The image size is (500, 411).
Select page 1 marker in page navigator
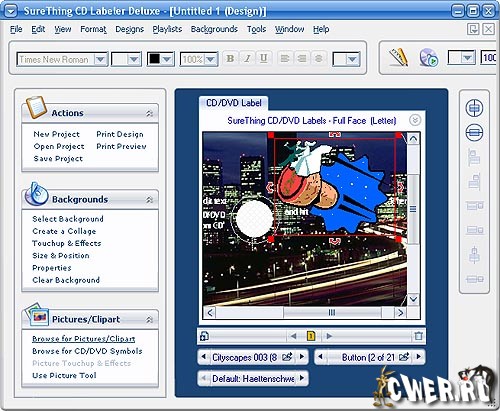click(x=311, y=336)
